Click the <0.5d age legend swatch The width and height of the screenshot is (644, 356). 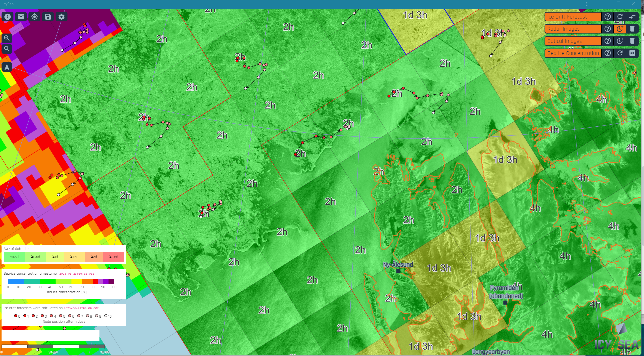pos(14,257)
